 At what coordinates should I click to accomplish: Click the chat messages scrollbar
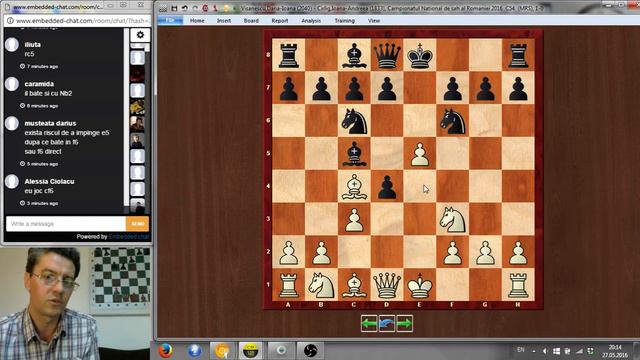127,117
